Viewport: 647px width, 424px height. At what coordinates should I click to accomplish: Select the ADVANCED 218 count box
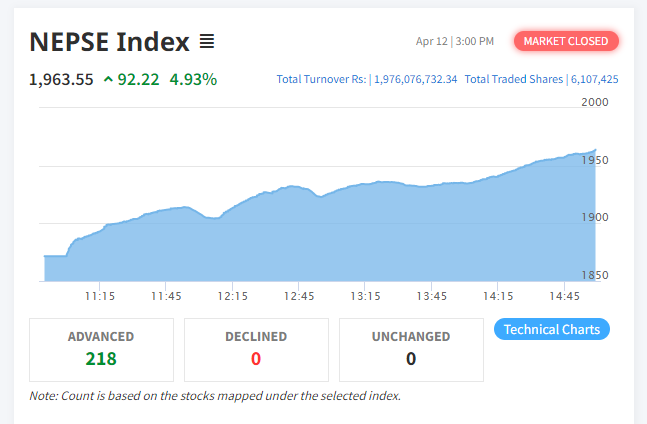[x=101, y=349]
